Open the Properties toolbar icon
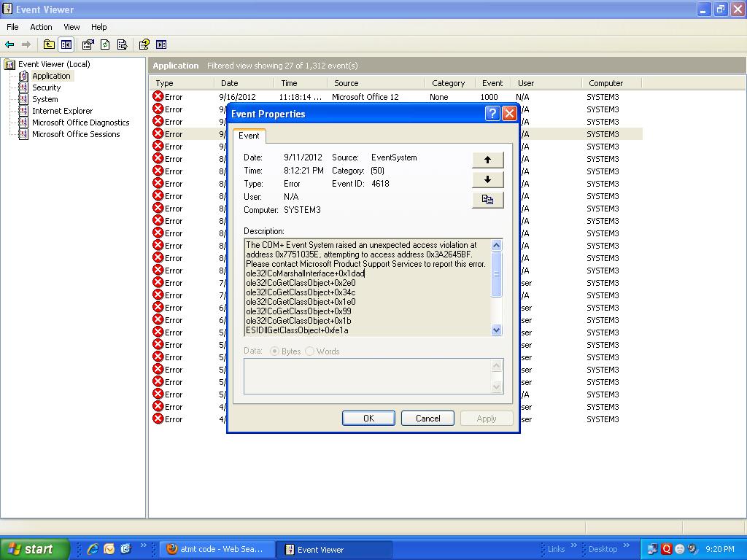This screenshot has width=747, height=560. [x=88, y=44]
